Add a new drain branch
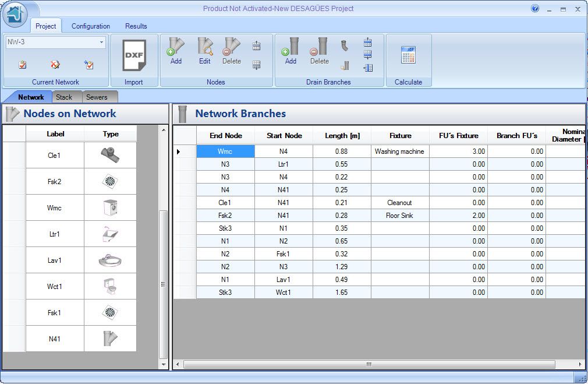Viewport: 588px width, 384px height. (x=291, y=50)
